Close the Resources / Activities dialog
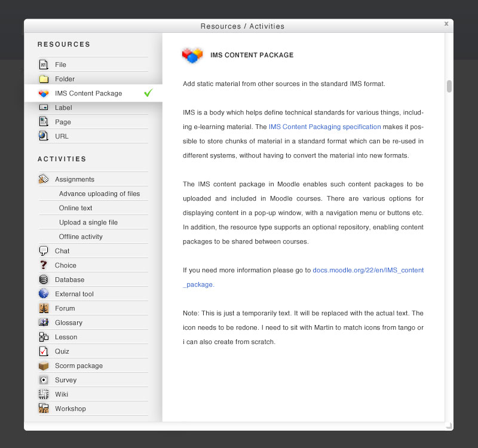 coord(446,24)
